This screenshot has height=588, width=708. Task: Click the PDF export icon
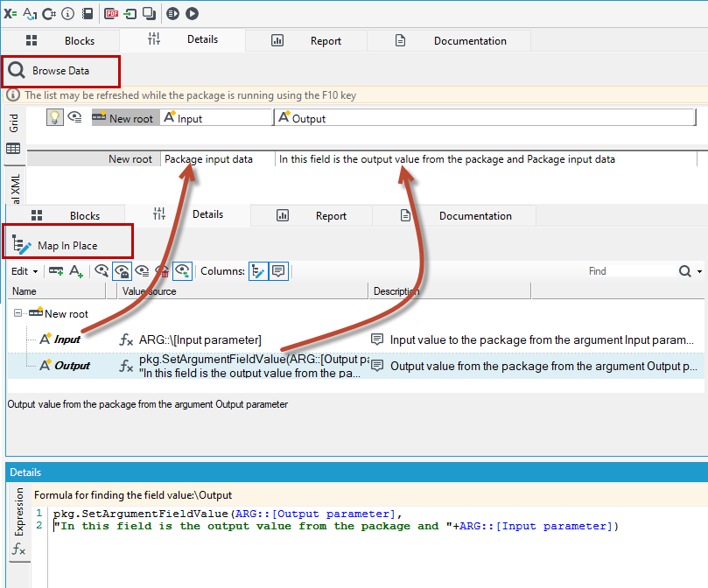(x=111, y=13)
